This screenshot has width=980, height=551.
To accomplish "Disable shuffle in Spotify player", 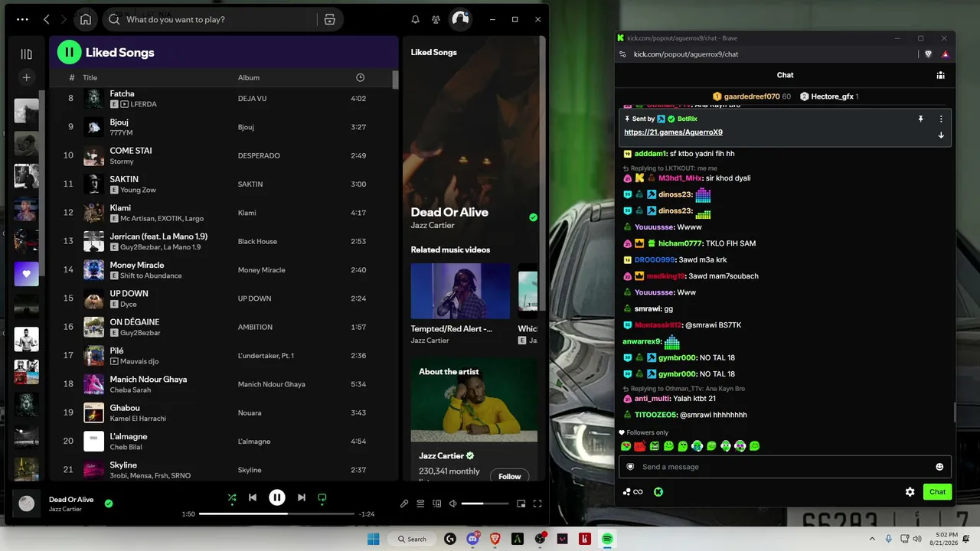I will coord(232,497).
